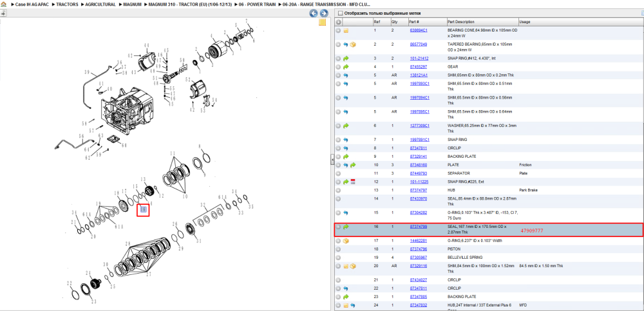644x311 pixels.
Task: Click green arrow on the PLATE Friction row
Action: click(x=353, y=165)
